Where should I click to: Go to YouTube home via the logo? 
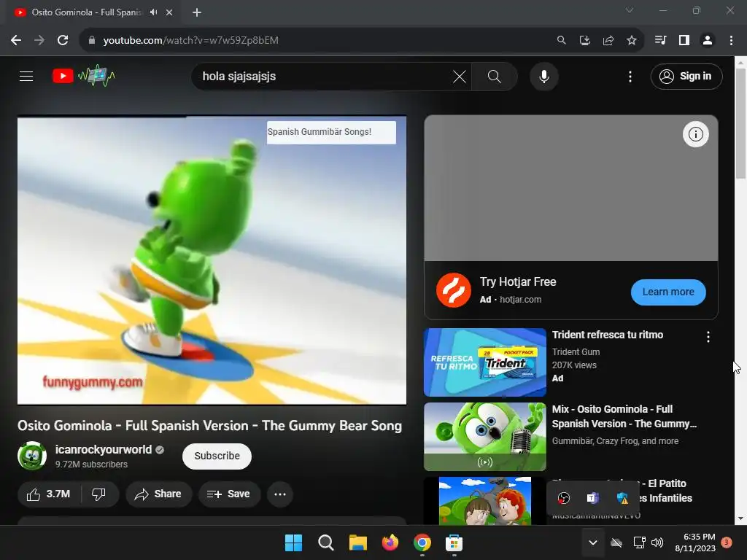coord(84,76)
